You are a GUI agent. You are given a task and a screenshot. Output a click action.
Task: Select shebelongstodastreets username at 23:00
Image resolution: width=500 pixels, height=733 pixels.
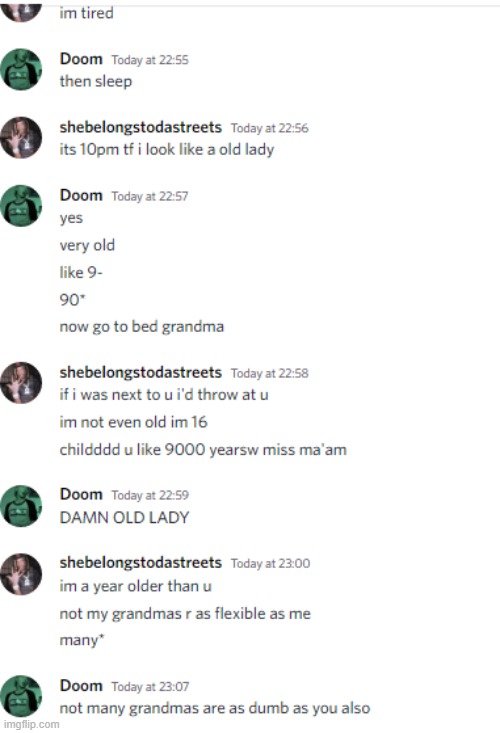(x=141, y=562)
